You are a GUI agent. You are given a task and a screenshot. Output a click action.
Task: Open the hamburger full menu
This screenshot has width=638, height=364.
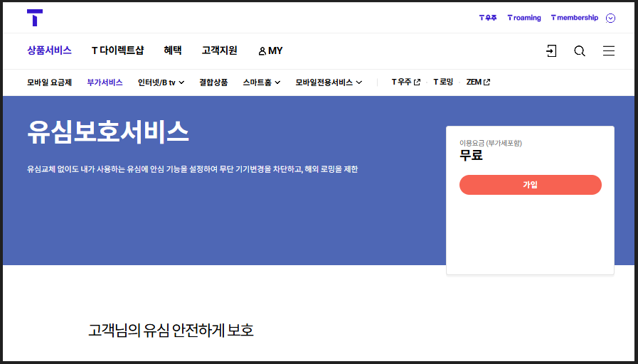tap(609, 51)
